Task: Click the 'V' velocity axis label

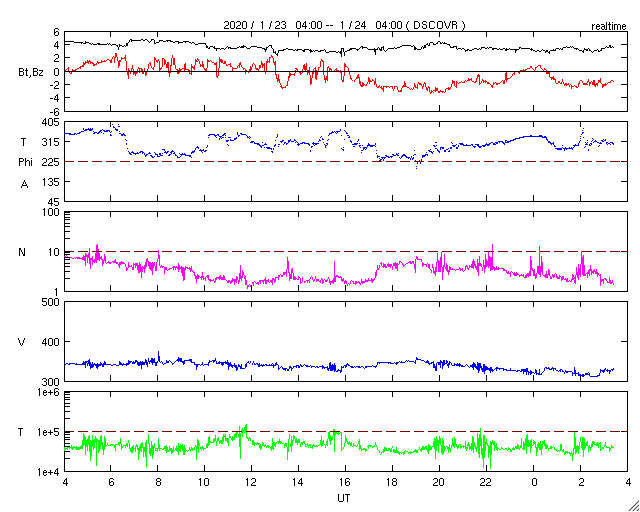Action: pyautogui.click(x=22, y=342)
